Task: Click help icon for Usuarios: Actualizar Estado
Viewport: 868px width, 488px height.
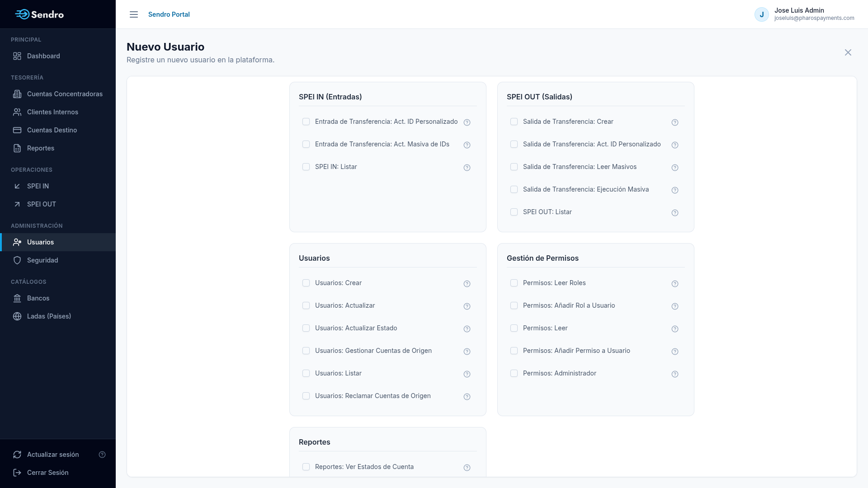Action: [467, 329]
